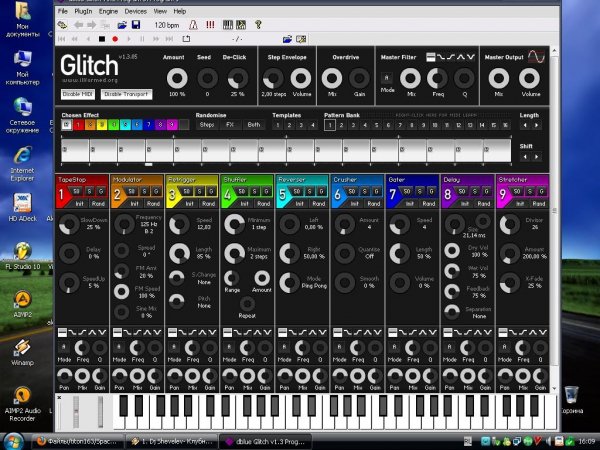Show the virtual keyboard icon
Image resolution: width=600 pixels, height=450 pixels.
pos(228,25)
